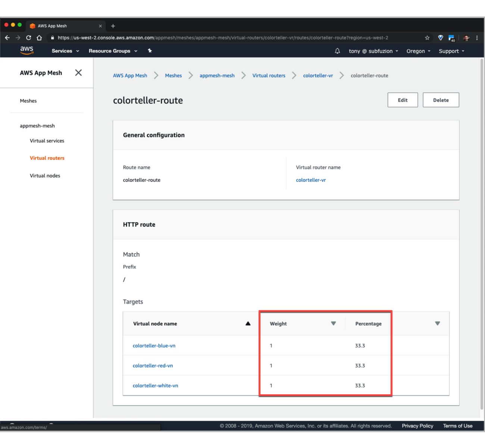Sort targets by Percentage column arrow
The height and width of the screenshot is (448, 485).
pos(437,324)
